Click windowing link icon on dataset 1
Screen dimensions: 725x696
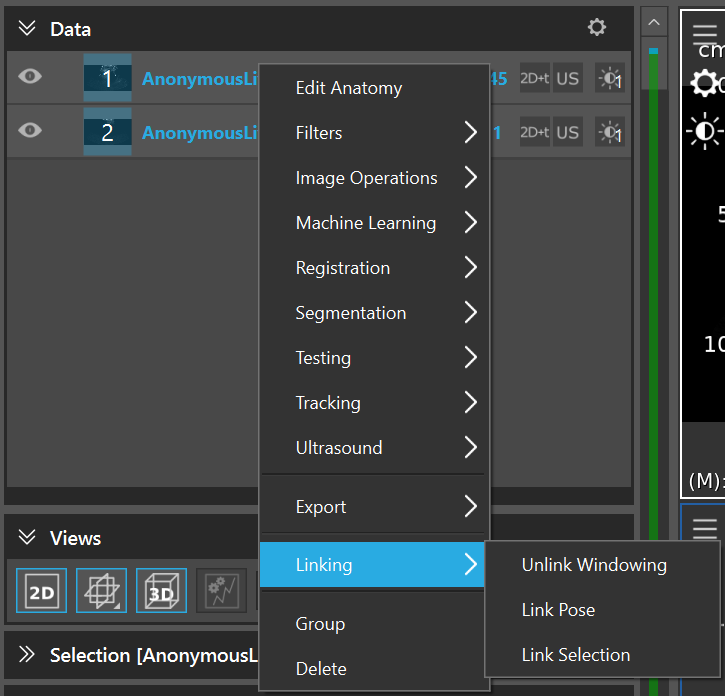click(608, 78)
